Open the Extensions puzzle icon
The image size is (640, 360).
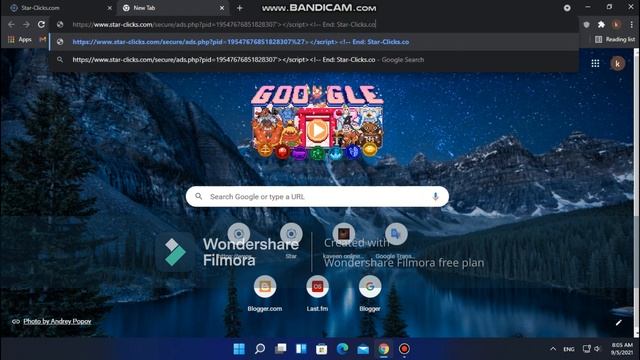(x=601, y=24)
